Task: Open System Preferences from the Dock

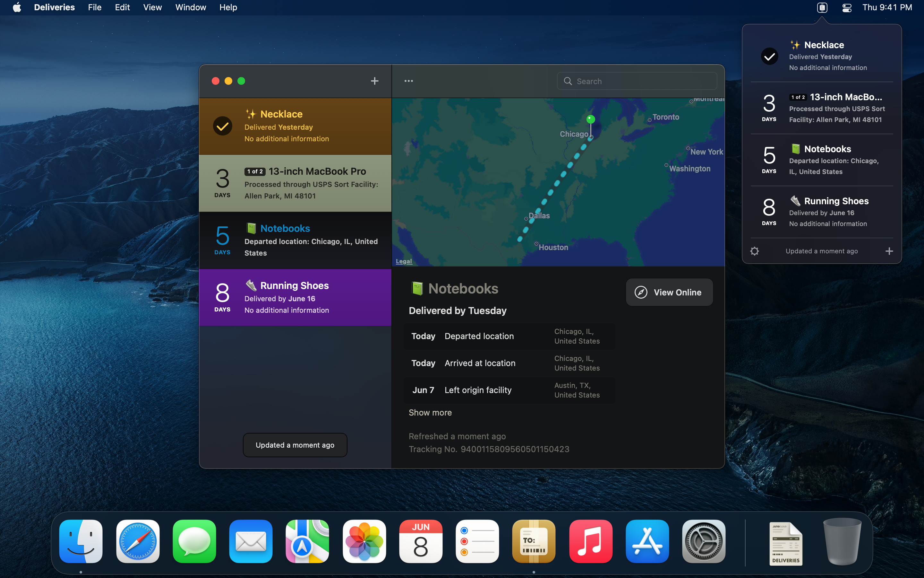Action: click(x=704, y=541)
